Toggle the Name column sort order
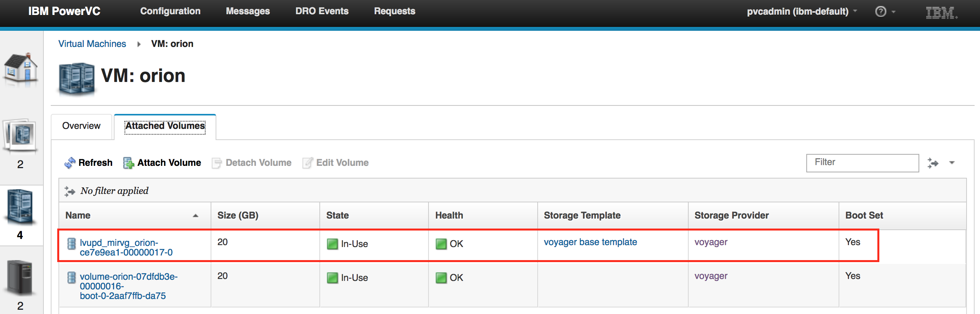This screenshot has height=314, width=980. tap(196, 215)
